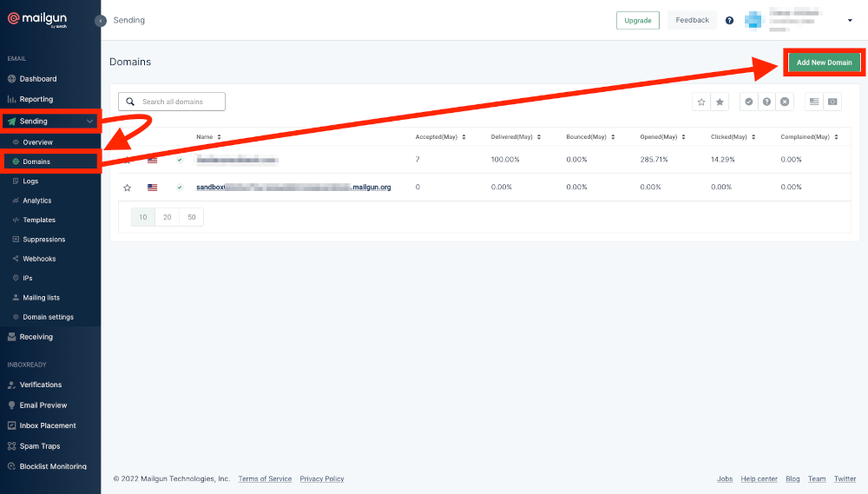Click the Mailgun logo
This screenshot has width=868, height=494.
click(37, 19)
